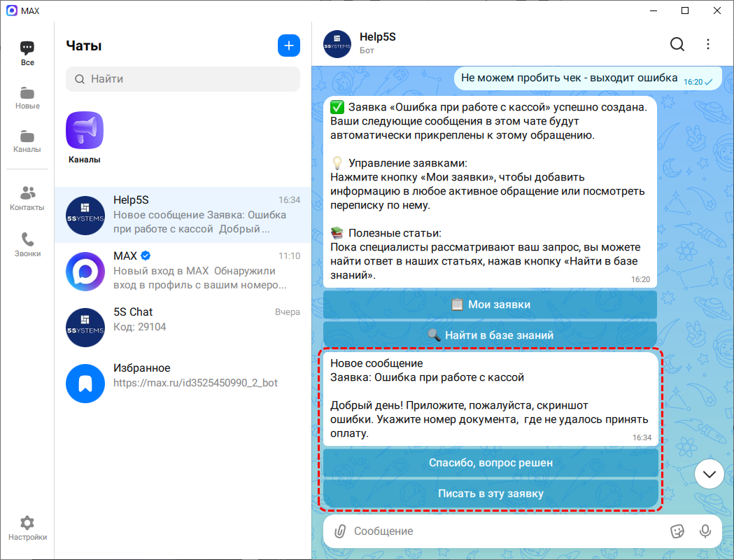Click the Заявка успешно создана message

(490, 192)
